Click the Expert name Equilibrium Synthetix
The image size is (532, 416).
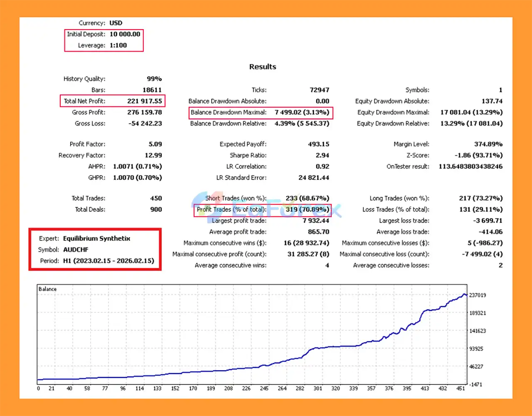96,238
